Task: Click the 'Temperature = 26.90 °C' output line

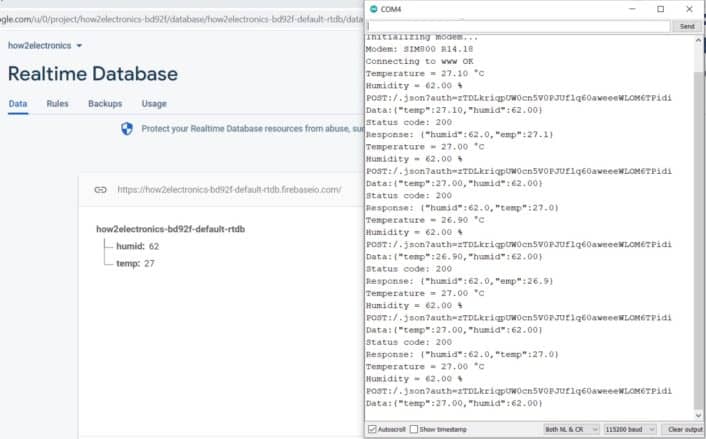Action: click(425, 220)
